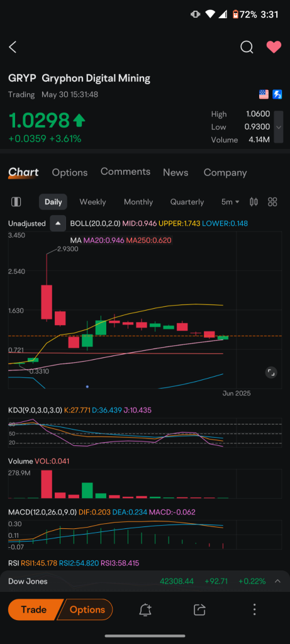
Task: Open the candlestick chart type icon
Action: (254, 202)
